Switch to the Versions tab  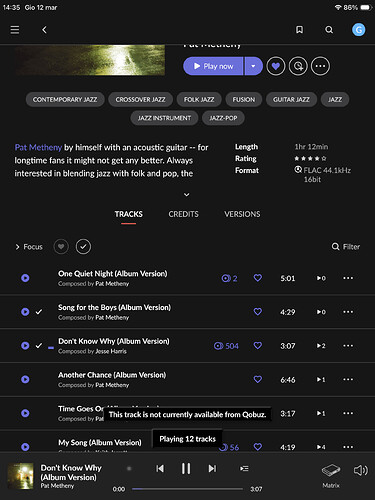point(242,214)
